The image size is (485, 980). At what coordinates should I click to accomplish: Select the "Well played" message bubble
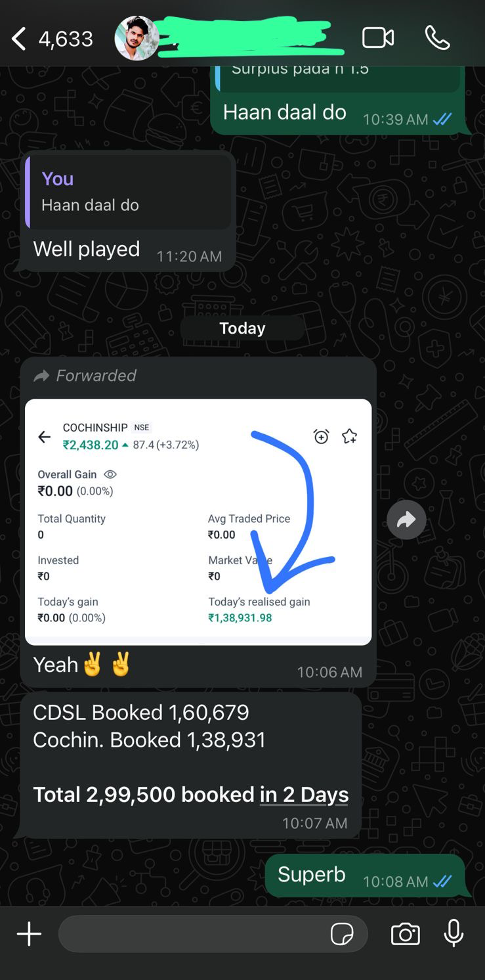tap(128, 212)
